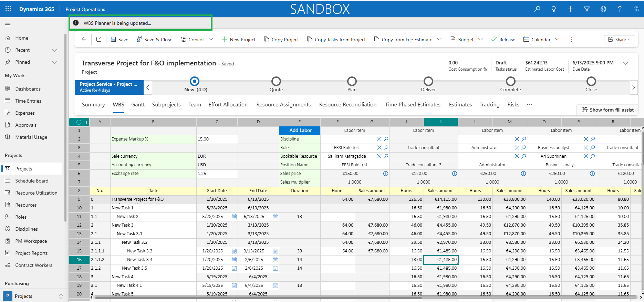Expand the Recent section in sidebar
This screenshot has width=644, height=302.
tap(54, 50)
